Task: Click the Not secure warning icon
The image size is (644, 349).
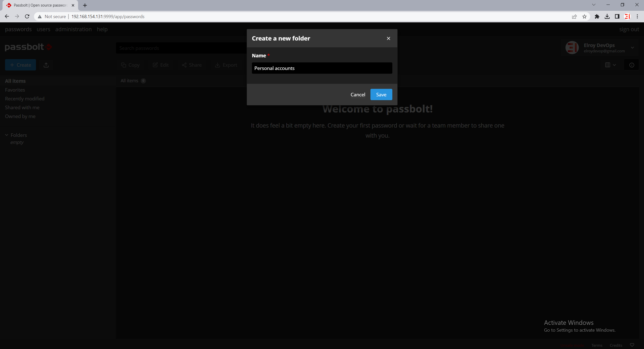Action: 40,17
